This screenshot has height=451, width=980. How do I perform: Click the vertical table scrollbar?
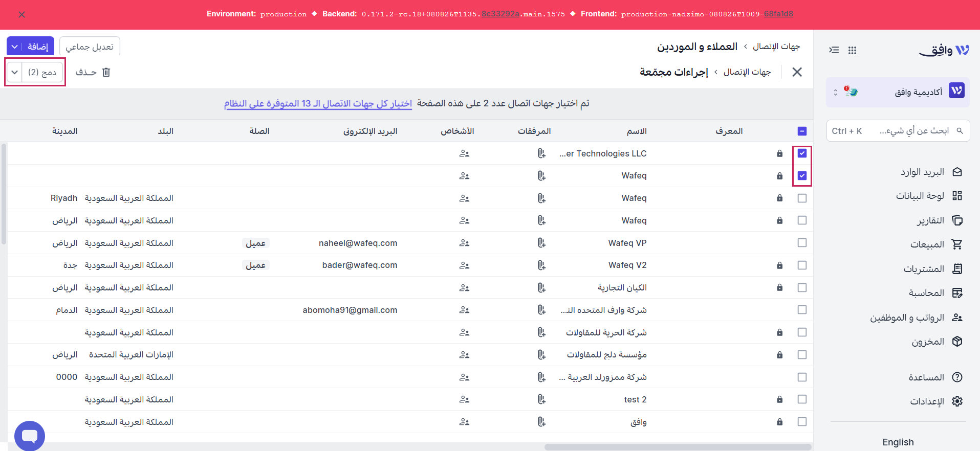[x=4, y=194]
